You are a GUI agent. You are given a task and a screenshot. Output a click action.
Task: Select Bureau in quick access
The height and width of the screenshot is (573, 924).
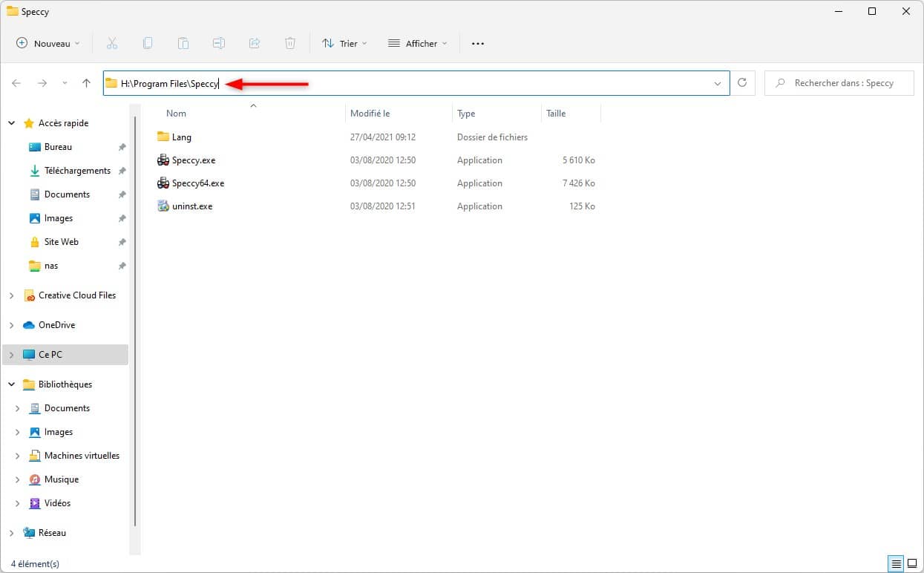click(x=58, y=147)
